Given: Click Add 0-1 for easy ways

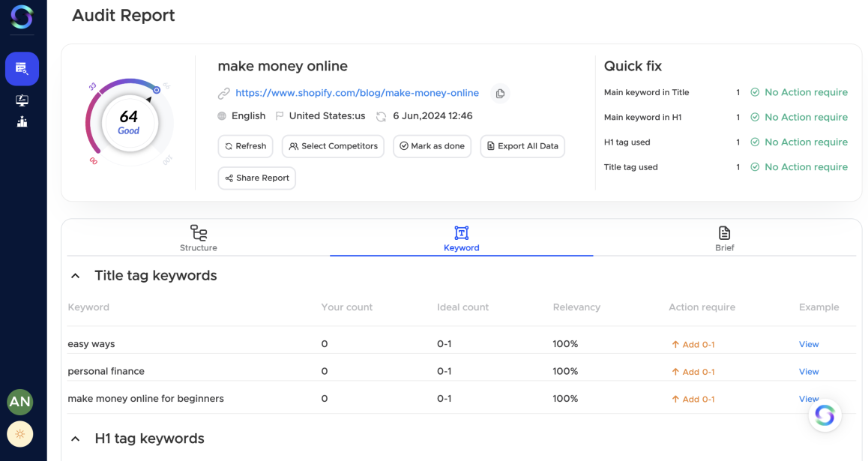Looking at the screenshot, I should point(693,344).
